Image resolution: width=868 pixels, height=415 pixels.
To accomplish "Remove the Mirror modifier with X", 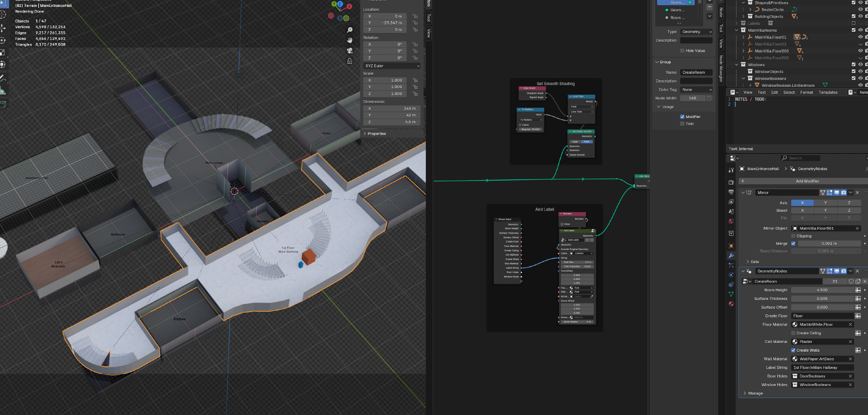I will (857, 192).
